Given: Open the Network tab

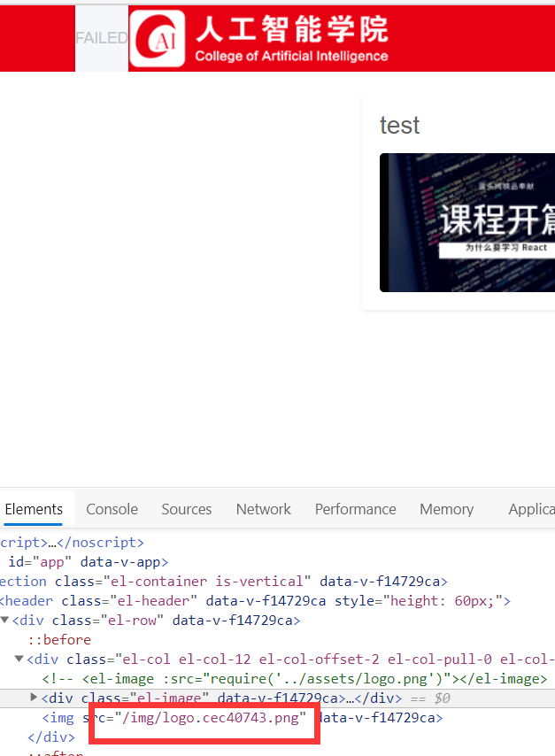Looking at the screenshot, I should click(x=263, y=509).
